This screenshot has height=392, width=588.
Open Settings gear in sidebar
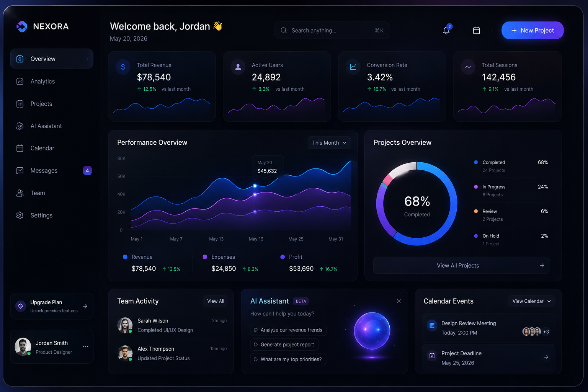[x=20, y=215]
